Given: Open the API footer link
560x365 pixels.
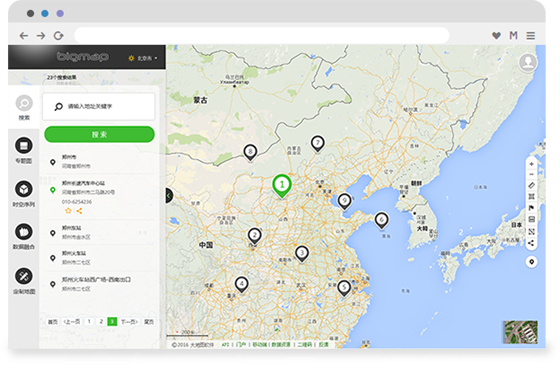Looking at the screenshot, I should (225, 345).
